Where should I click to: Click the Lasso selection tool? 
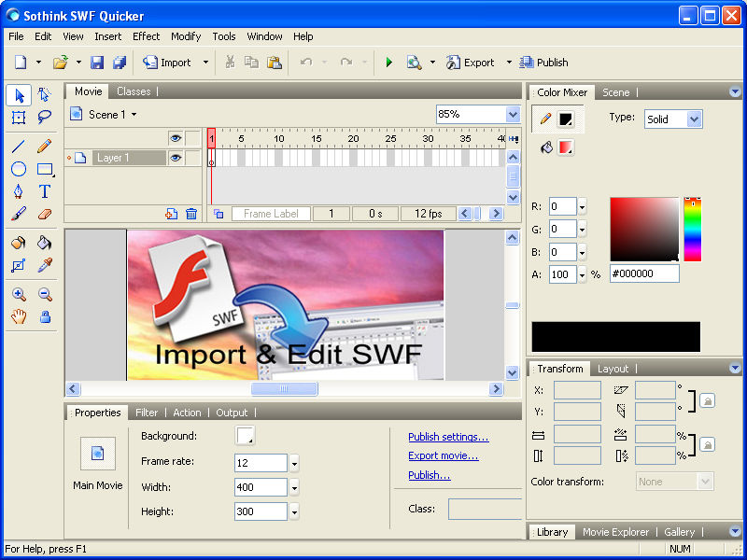[x=44, y=118]
